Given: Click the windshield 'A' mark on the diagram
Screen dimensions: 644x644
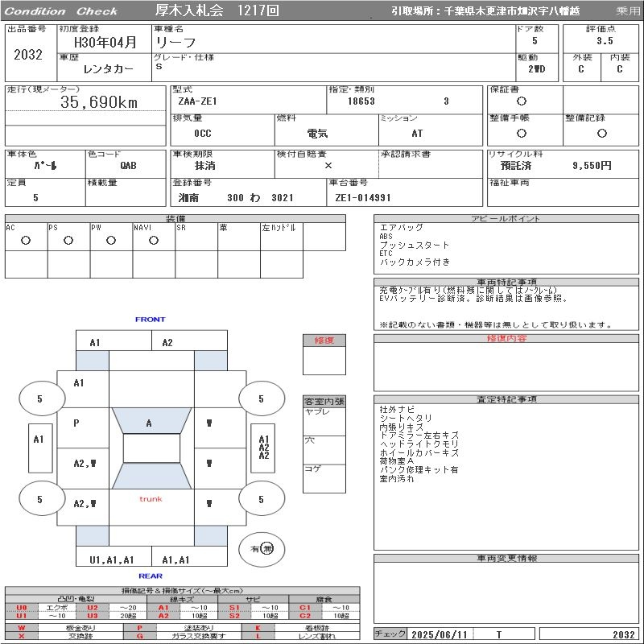Looking at the screenshot, I should tap(149, 423).
